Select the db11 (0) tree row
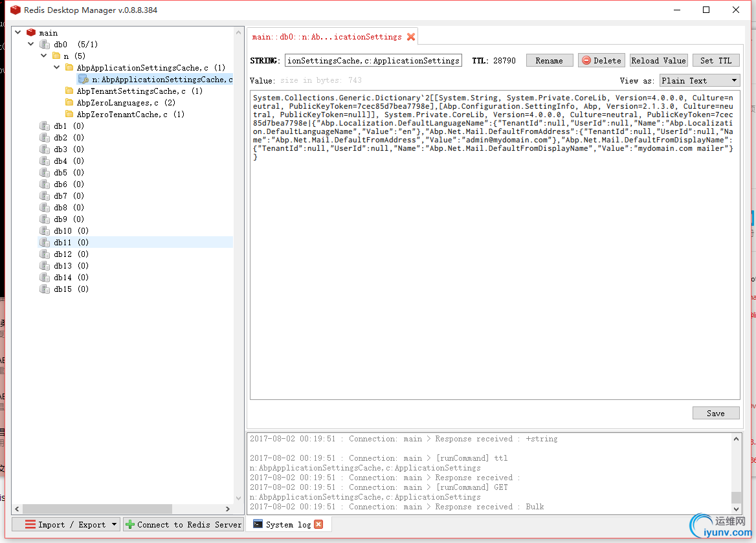Image resolution: width=756 pixels, height=543 pixels. (x=135, y=242)
